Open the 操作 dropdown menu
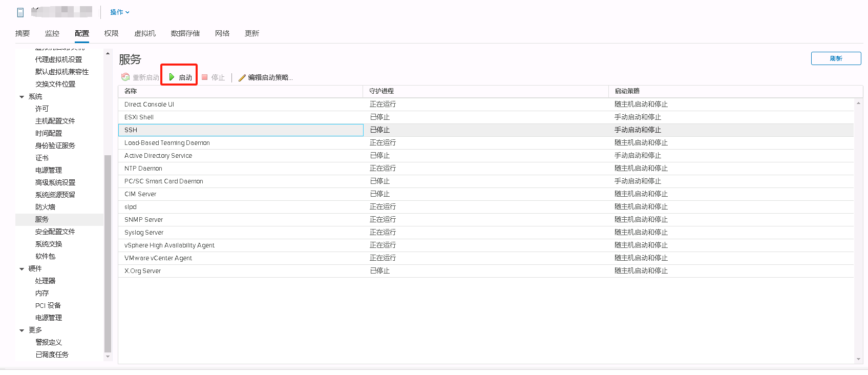Screen dimensions: 868x375 [120, 12]
